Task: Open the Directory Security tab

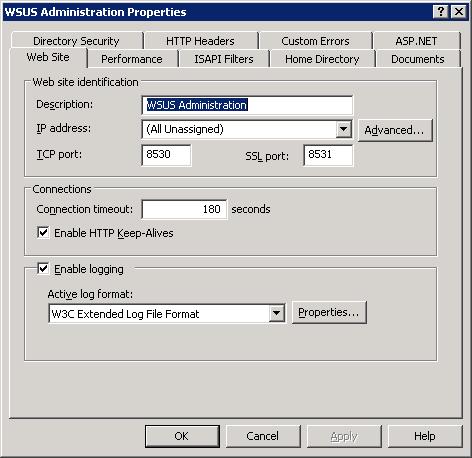Action: [76, 41]
